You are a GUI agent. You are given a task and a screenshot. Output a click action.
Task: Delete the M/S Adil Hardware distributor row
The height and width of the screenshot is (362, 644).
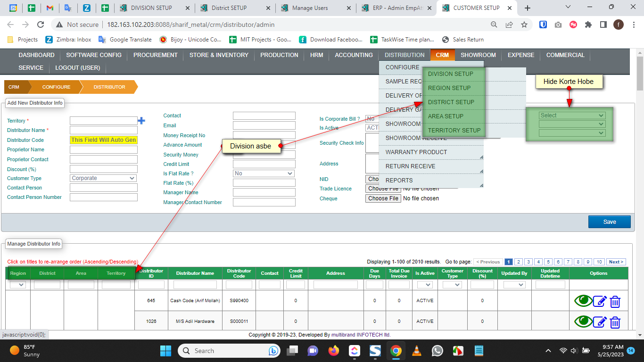(615, 322)
